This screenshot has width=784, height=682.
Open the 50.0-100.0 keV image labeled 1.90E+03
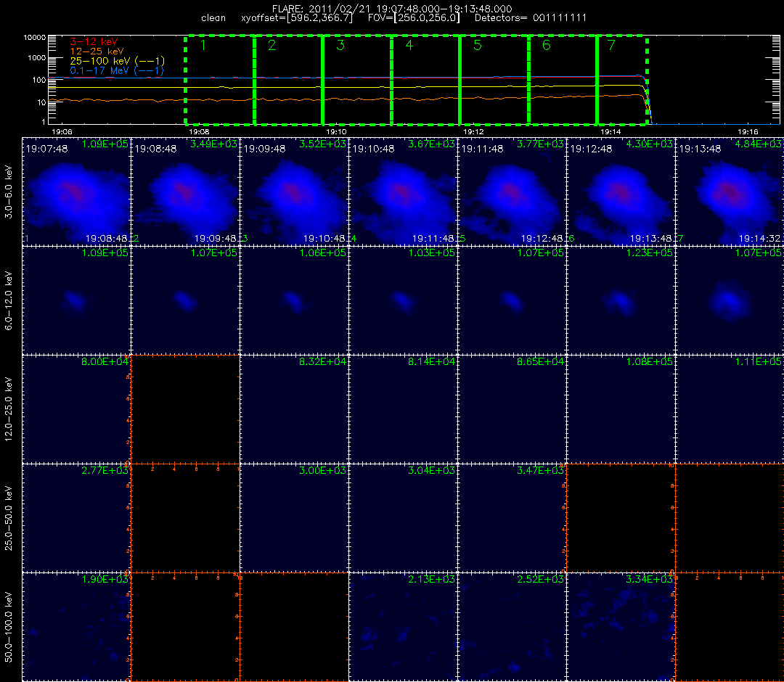(76, 628)
